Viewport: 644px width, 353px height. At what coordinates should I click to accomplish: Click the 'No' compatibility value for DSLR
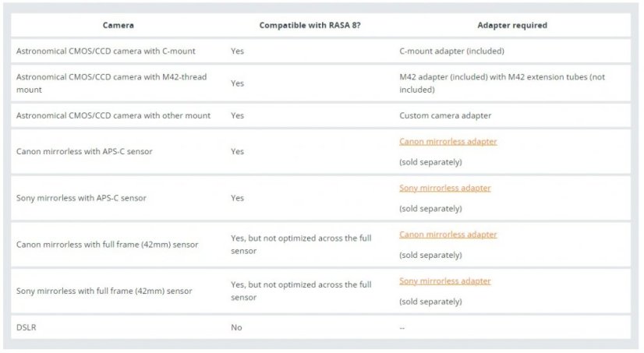coord(236,327)
